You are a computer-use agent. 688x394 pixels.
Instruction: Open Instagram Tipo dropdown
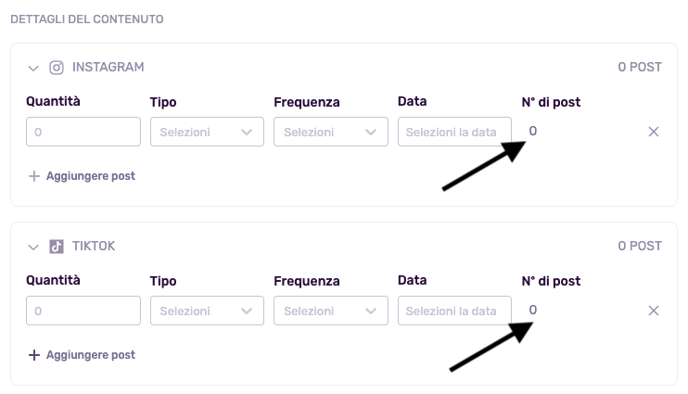click(207, 132)
